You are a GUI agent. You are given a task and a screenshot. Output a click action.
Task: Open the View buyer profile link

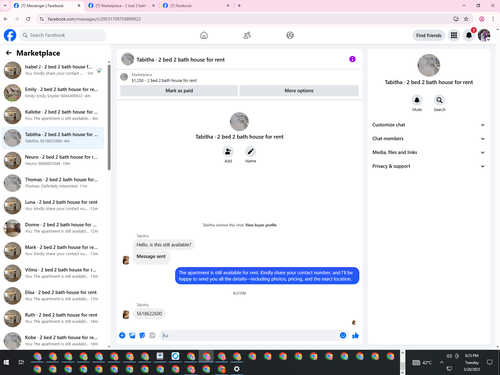[x=261, y=225]
